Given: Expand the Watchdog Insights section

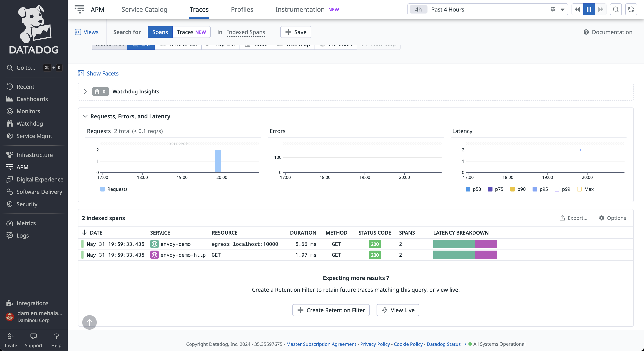Looking at the screenshot, I should [x=85, y=91].
